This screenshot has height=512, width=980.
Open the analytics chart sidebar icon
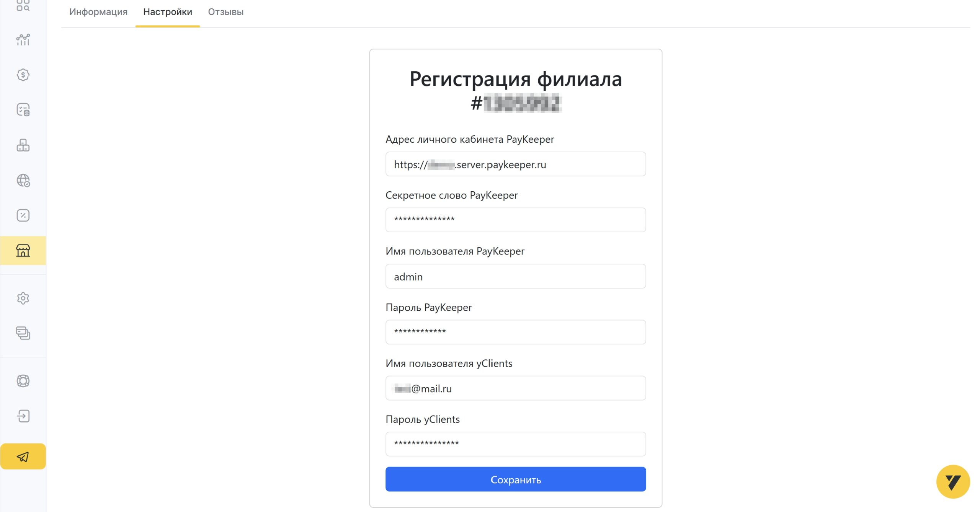23,39
